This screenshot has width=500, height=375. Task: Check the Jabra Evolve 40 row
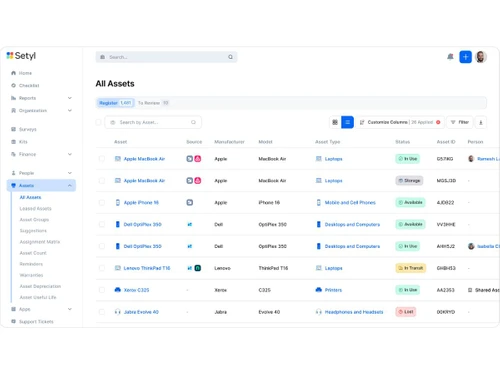[x=102, y=312]
